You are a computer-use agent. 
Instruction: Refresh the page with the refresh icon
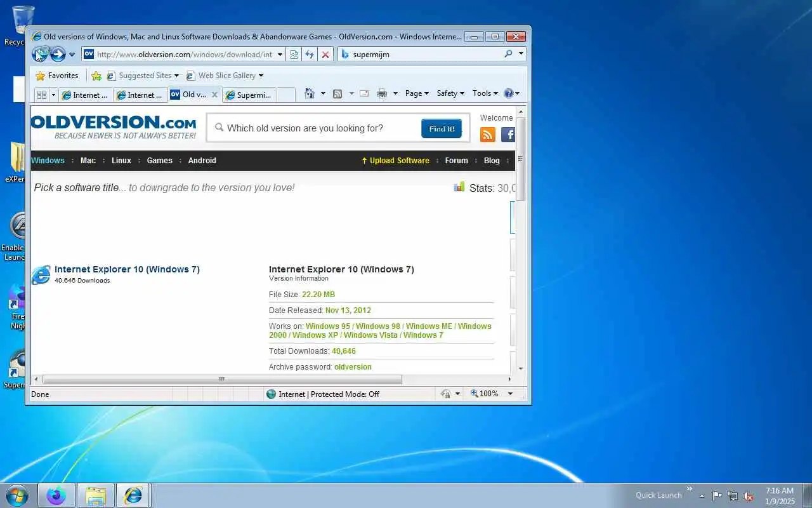click(x=310, y=55)
